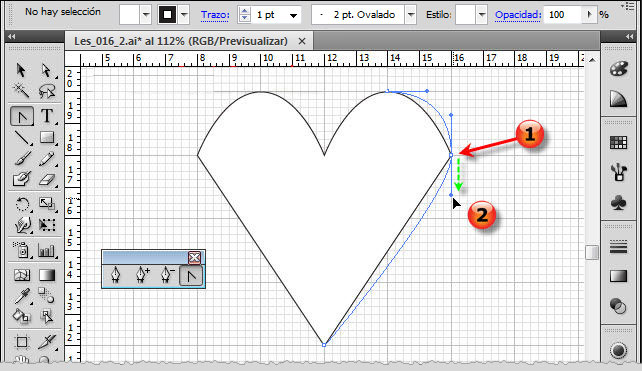Open the Stroke panel lines icon
The image size is (642, 371).
pyautogui.click(x=618, y=247)
